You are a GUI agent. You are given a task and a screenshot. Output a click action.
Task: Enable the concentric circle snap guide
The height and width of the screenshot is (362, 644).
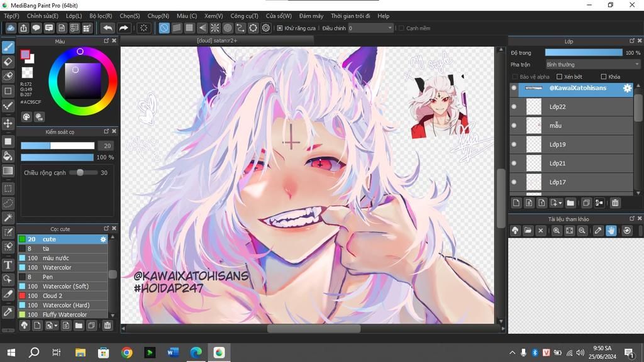tap(228, 28)
